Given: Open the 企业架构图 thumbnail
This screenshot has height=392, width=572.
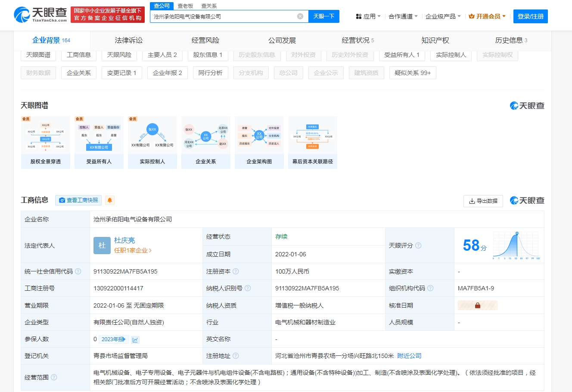Looking at the screenshot, I should 259,143.
